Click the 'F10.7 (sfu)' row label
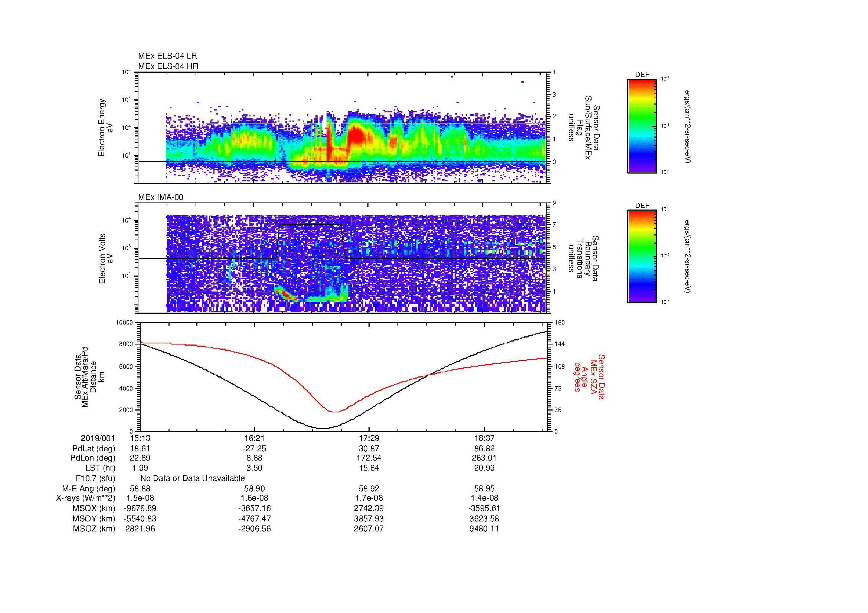The height and width of the screenshot is (613, 868). pos(95,478)
